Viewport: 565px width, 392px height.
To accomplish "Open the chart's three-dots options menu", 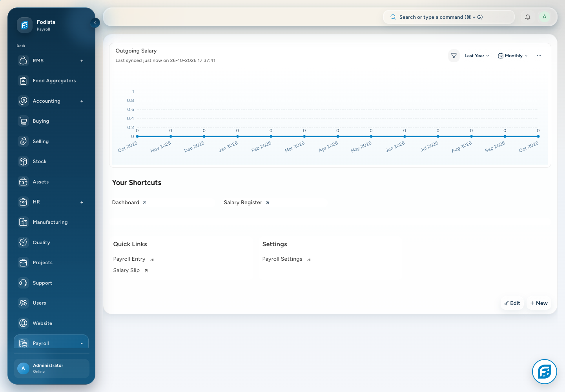I will point(539,56).
